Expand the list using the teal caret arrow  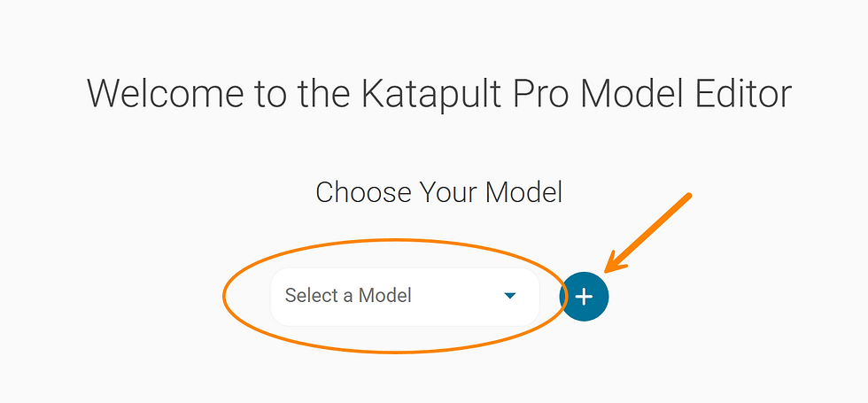(510, 296)
